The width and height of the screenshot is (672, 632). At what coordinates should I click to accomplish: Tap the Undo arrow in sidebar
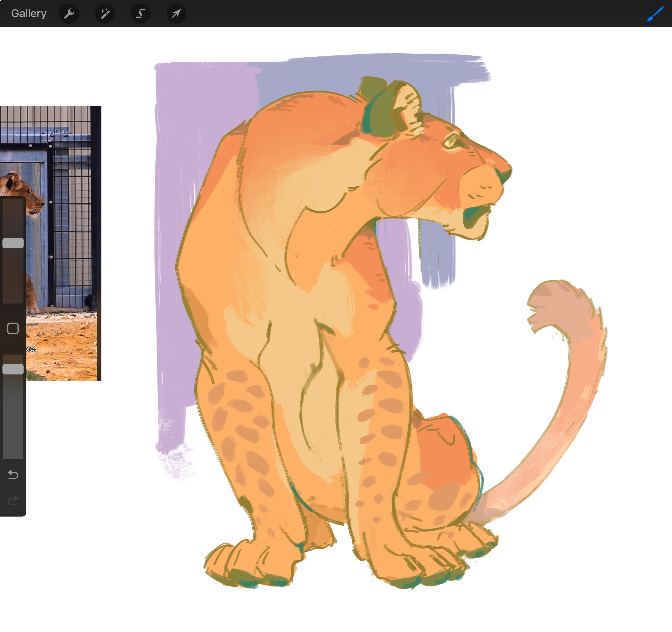point(13,475)
